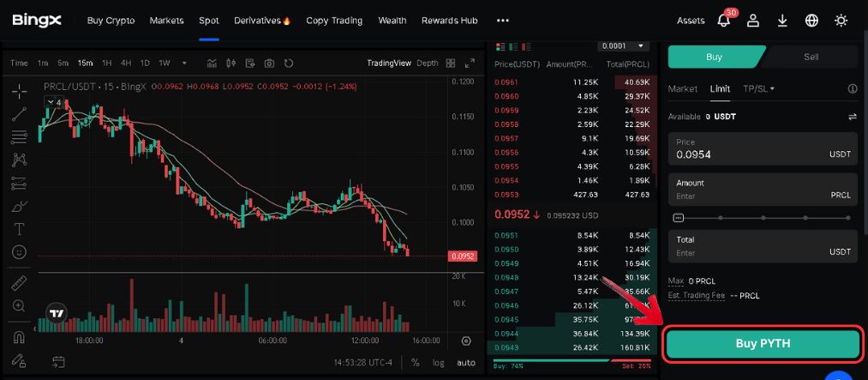
Task: Open the language globe icon
Action: click(811, 21)
